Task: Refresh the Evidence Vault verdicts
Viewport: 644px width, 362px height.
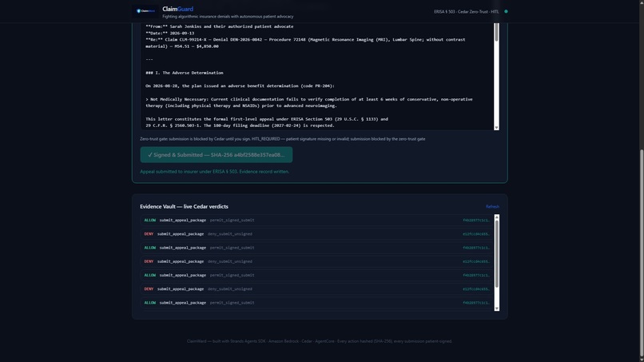Action: pyautogui.click(x=492, y=207)
